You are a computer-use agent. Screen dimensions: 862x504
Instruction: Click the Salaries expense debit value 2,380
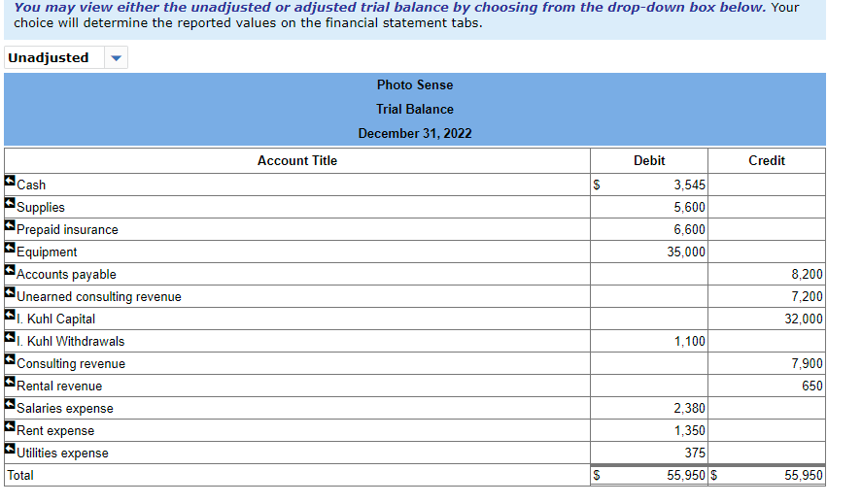689,409
